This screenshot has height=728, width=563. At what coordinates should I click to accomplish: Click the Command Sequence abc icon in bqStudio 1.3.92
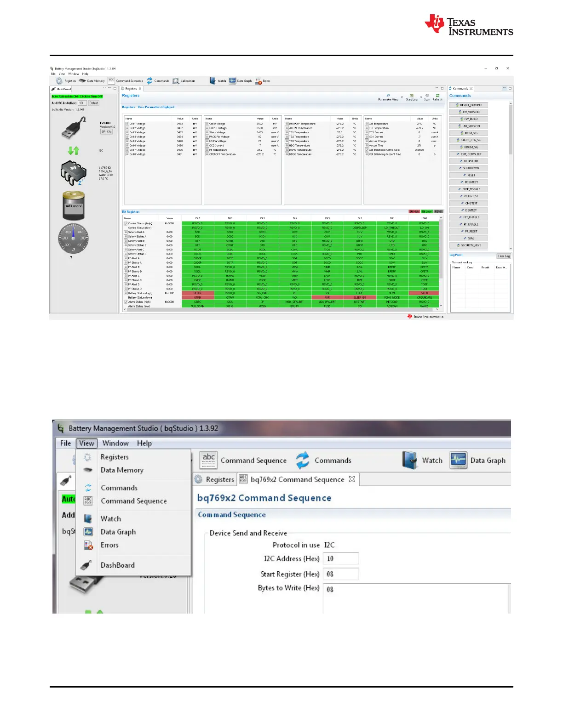209,460
